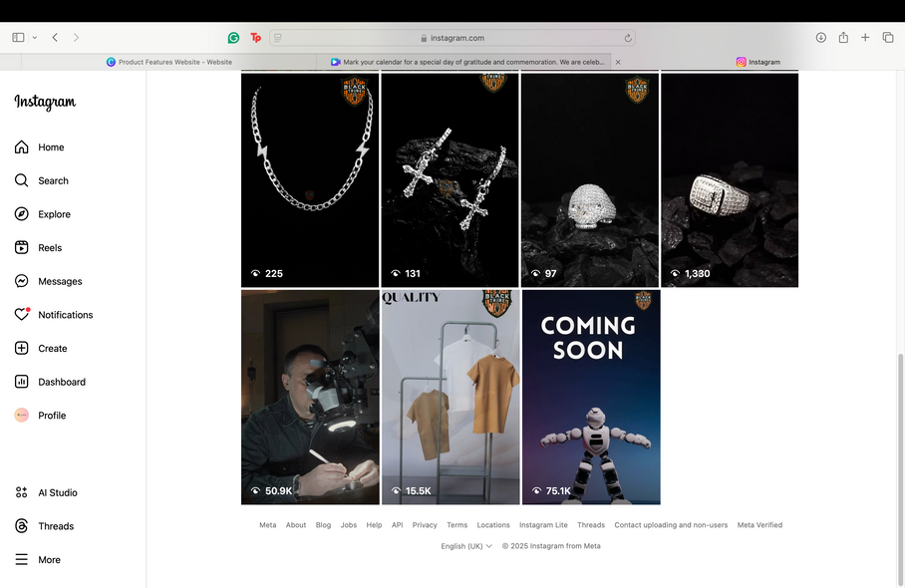The image size is (905, 588).
Task: Click the Privacy footer link
Action: coord(425,525)
